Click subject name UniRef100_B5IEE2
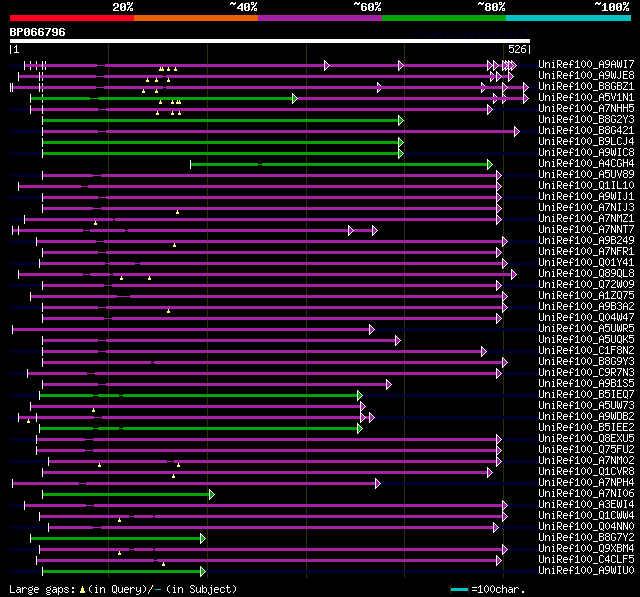The width and height of the screenshot is (640, 597). click(586, 428)
